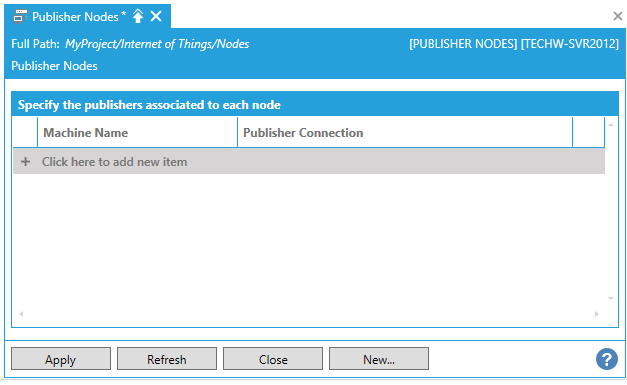Sort by Machine Name column header
The image size is (627, 385).
[x=138, y=132]
